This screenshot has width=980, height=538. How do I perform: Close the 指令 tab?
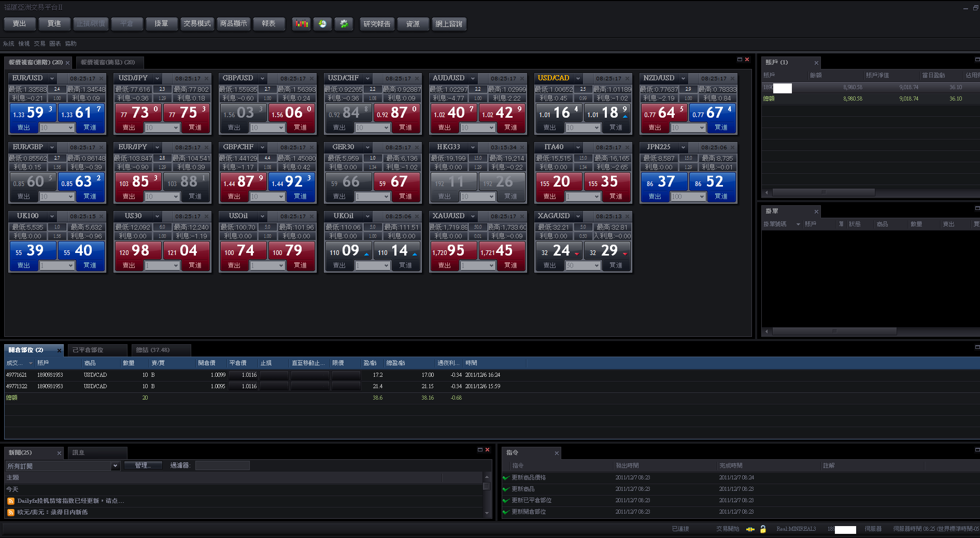[x=557, y=454]
